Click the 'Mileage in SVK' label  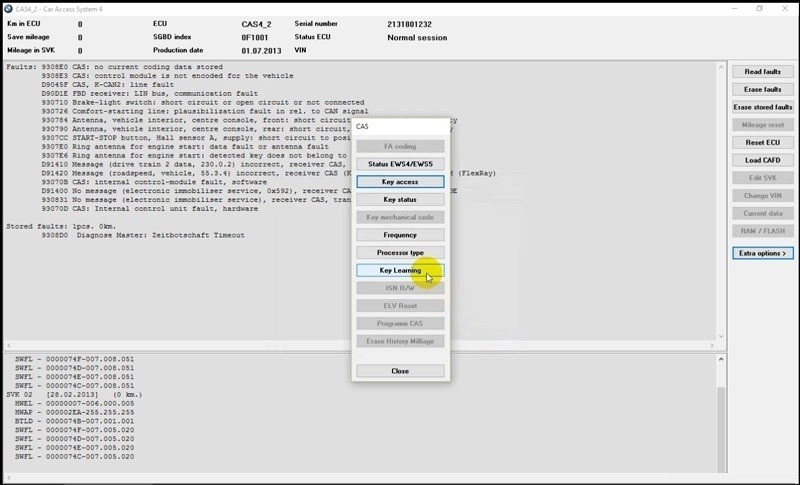coord(31,50)
